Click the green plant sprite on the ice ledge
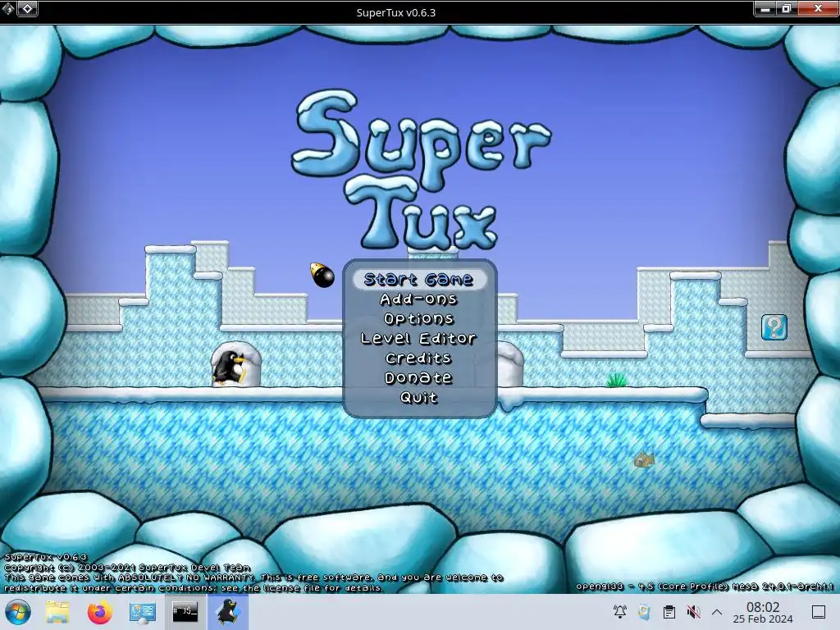Screen dimensions: 840x630 (x=617, y=380)
